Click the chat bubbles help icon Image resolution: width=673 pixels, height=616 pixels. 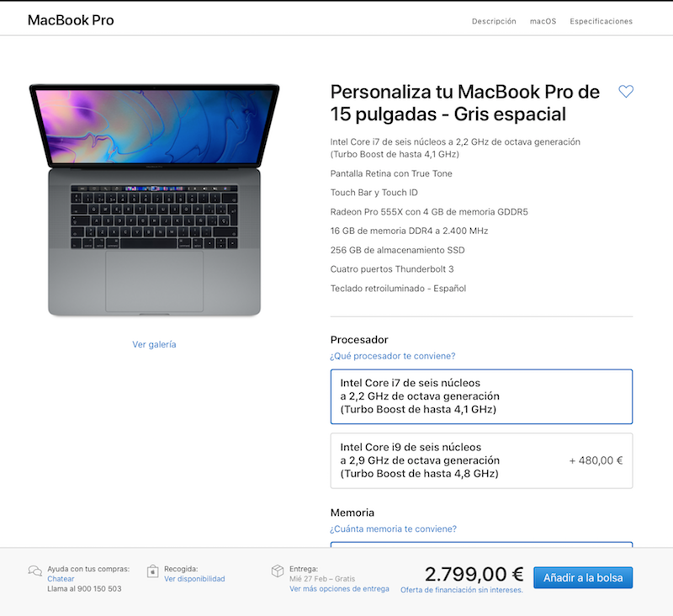34,571
